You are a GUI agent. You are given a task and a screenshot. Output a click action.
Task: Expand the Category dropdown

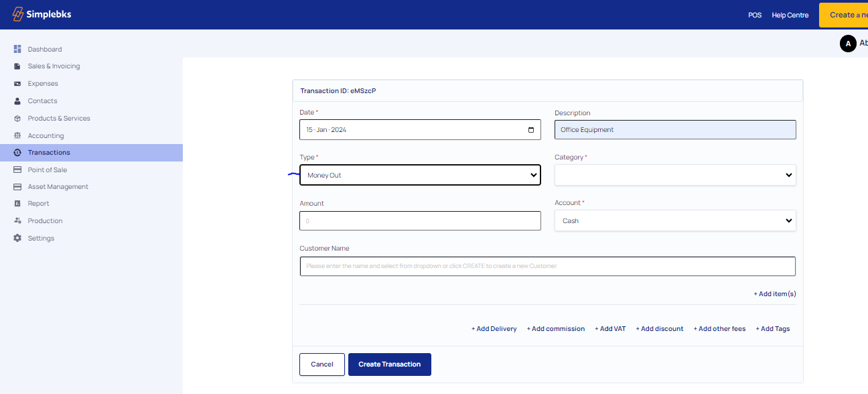pos(675,175)
